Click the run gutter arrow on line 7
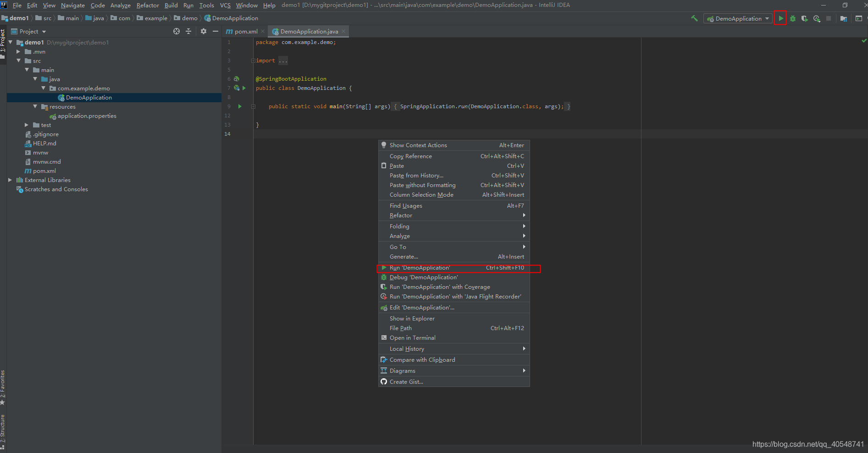This screenshot has width=868, height=453. click(x=244, y=88)
